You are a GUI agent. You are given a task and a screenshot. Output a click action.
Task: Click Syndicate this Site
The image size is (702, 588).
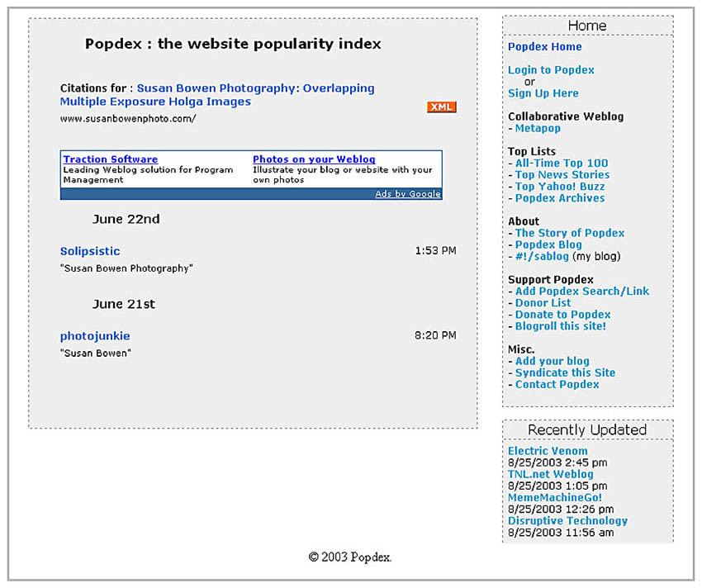[x=565, y=372]
